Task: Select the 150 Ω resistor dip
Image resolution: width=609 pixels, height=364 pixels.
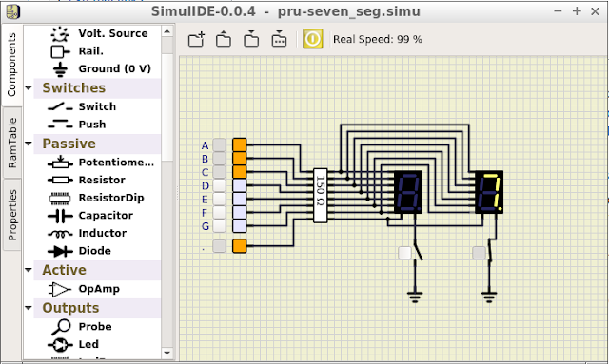Action: coord(321,196)
